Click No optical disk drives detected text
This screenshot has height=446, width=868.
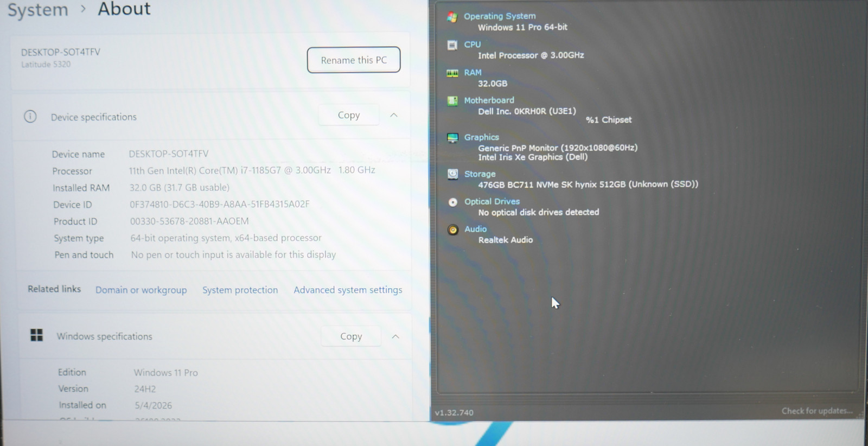click(x=538, y=212)
